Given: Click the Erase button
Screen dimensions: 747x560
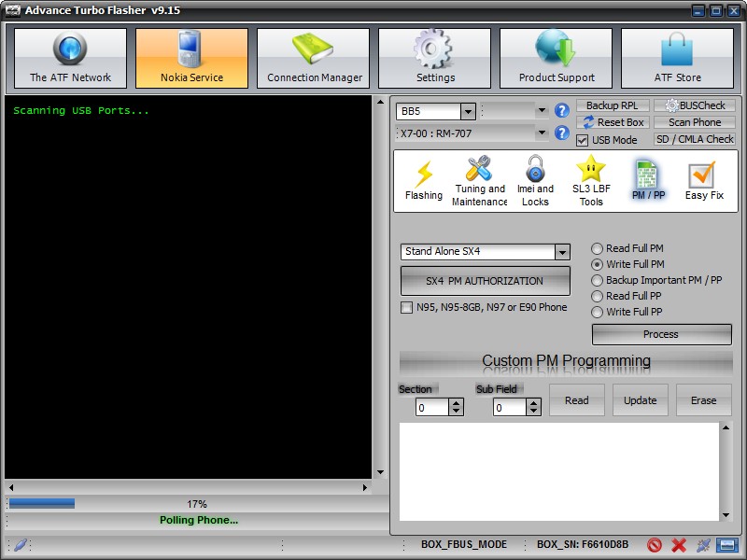Looking at the screenshot, I should [x=703, y=400].
